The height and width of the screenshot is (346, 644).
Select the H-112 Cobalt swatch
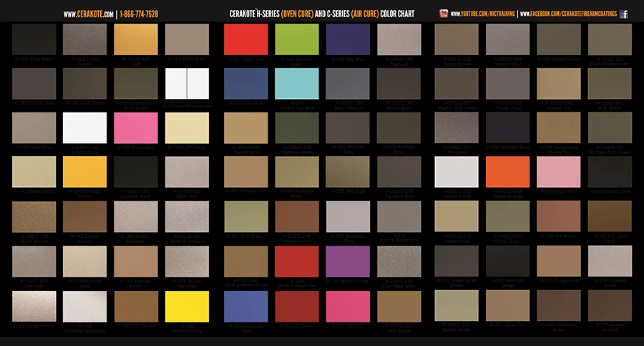tap(84, 39)
